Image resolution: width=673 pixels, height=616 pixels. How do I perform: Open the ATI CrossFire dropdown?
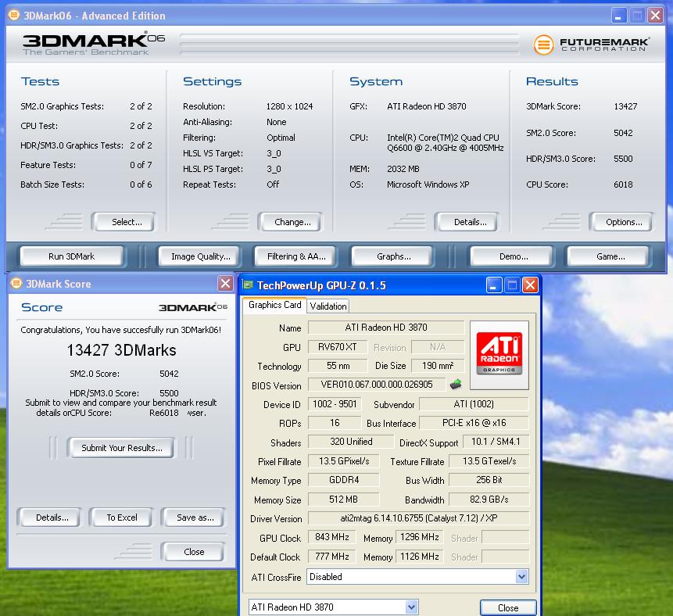point(521,576)
